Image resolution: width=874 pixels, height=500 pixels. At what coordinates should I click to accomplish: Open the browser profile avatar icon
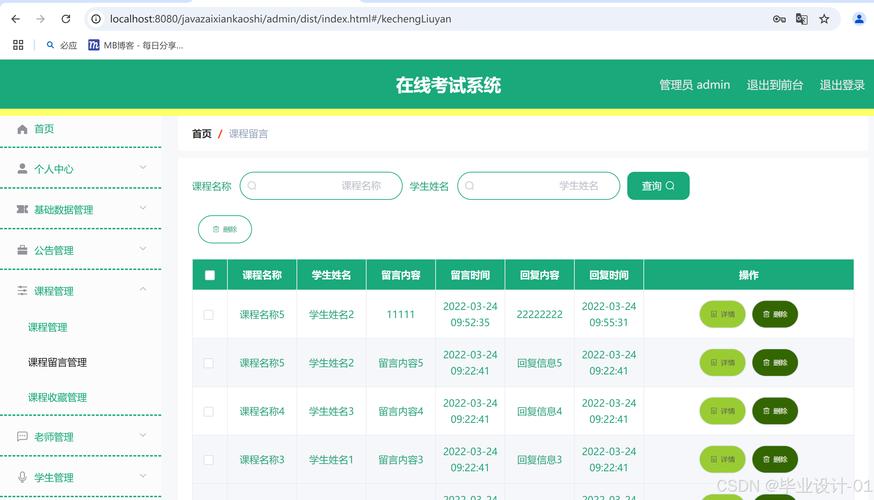pyautogui.click(x=858, y=19)
